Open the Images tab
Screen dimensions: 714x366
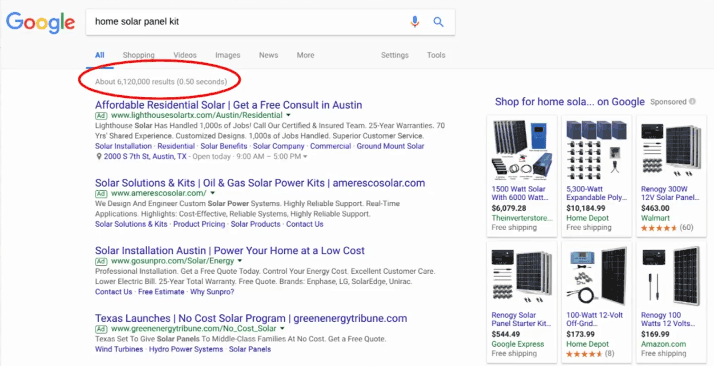point(228,55)
